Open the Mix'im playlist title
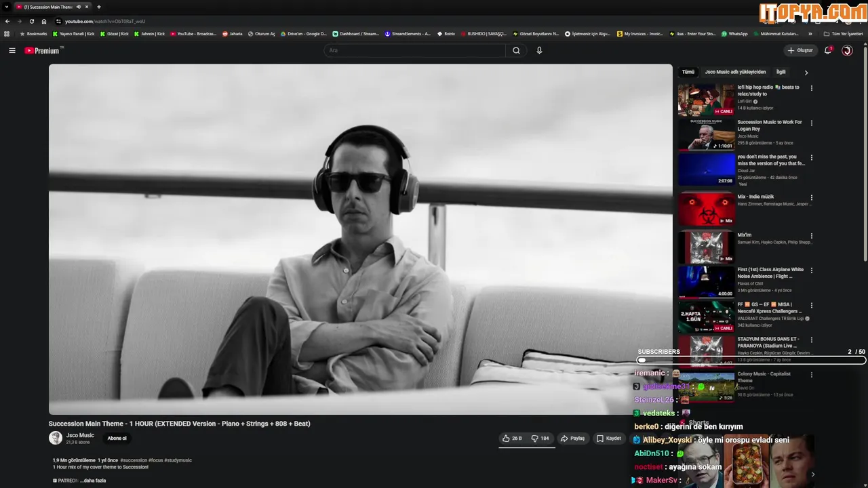 tap(745, 235)
